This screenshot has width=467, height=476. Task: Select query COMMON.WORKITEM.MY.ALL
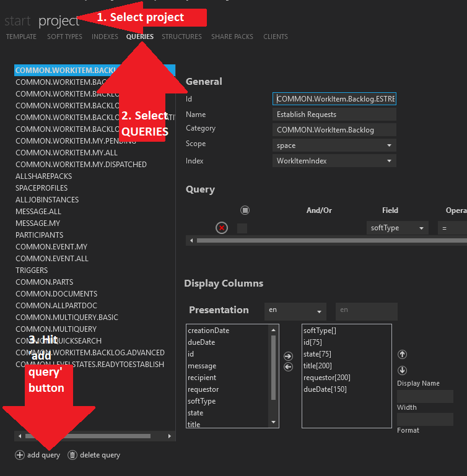(x=95, y=153)
